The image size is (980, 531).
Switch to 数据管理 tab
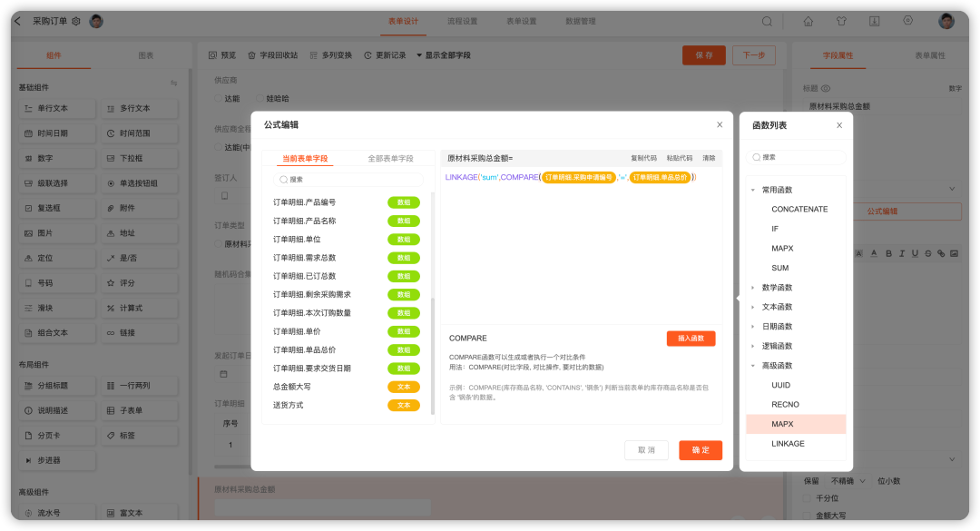pos(581,21)
